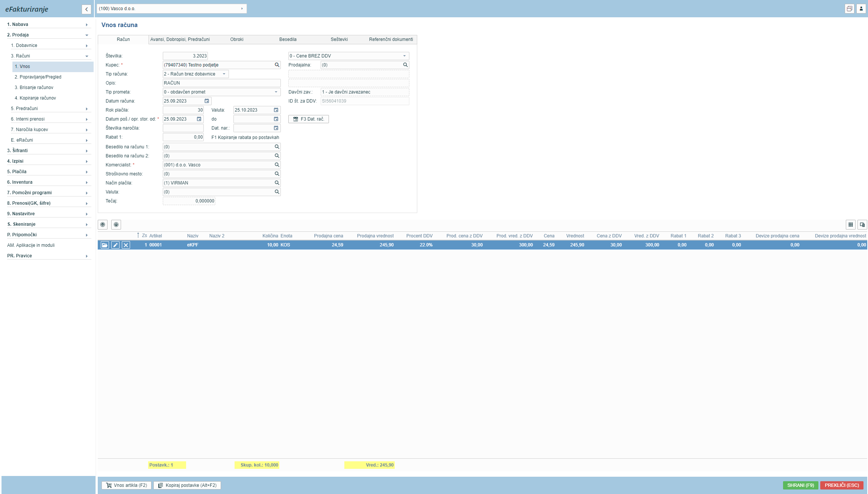Switch to the Besedila tab
The image size is (868, 494).
click(x=288, y=39)
